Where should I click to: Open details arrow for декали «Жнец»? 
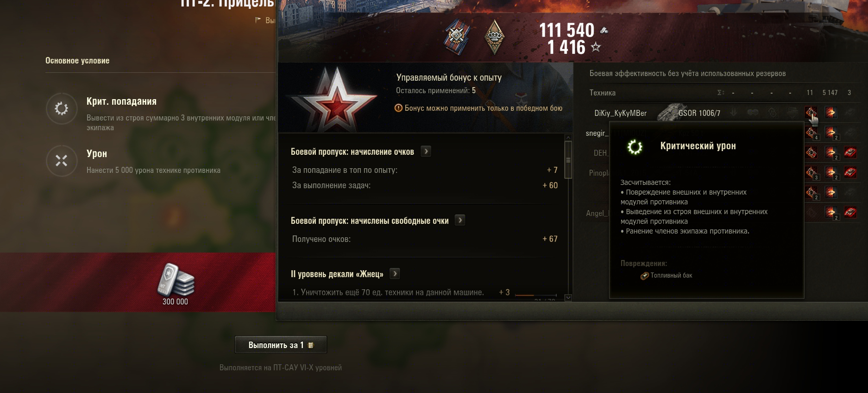[x=395, y=273]
